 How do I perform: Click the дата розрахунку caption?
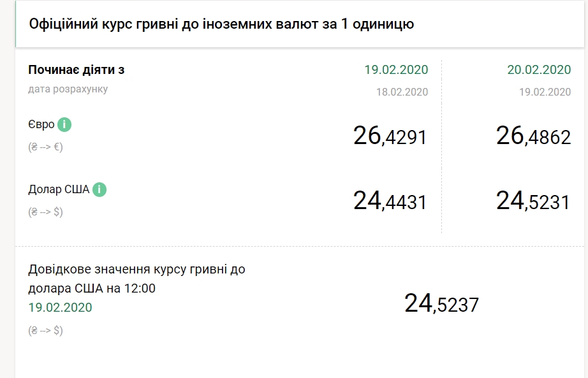[68, 89]
